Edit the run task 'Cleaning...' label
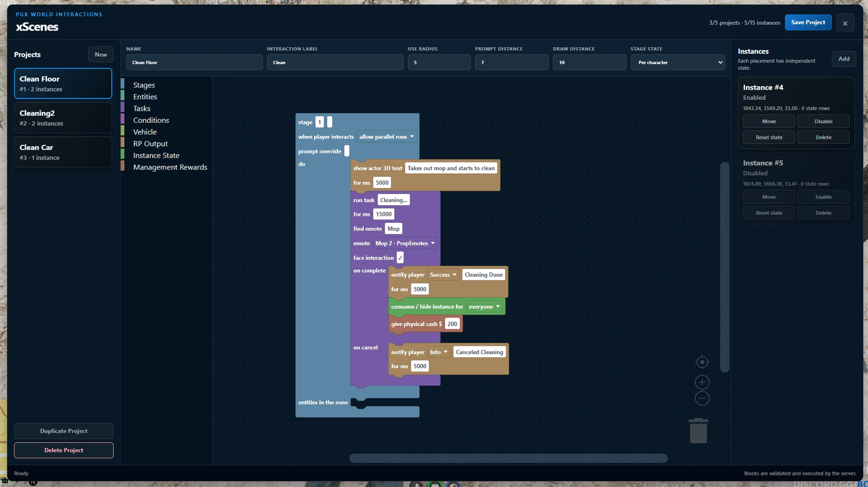 393,200
